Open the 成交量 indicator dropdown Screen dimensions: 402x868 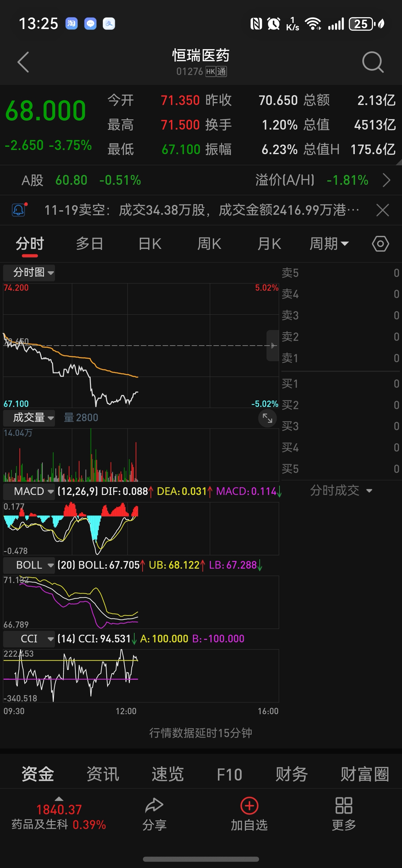tap(29, 418)
